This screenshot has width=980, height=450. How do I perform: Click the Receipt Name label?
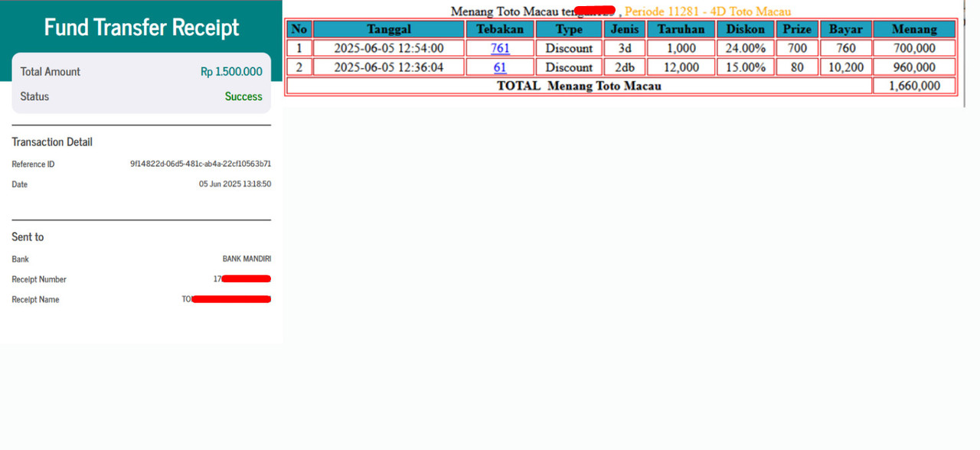pyautogui.click(x=35, y=299)
